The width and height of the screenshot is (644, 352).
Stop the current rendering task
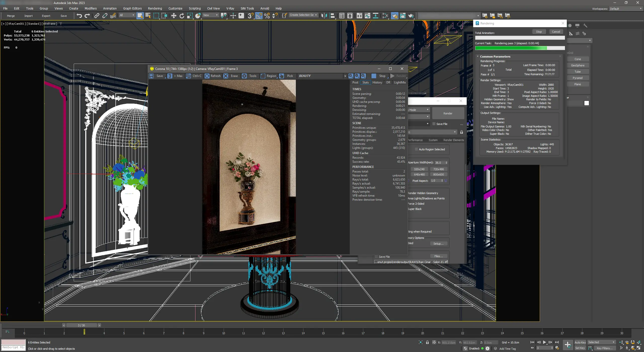[539, 31]
